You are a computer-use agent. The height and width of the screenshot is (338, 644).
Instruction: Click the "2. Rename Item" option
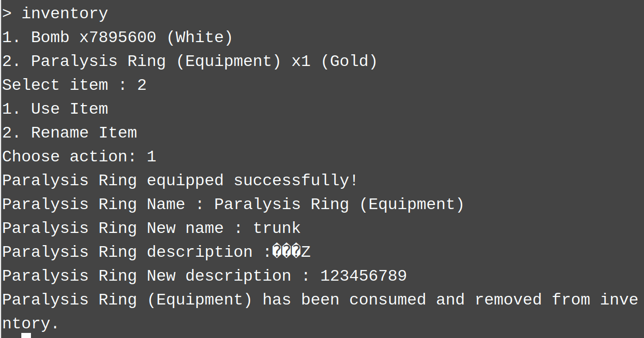tap(70, 132)
